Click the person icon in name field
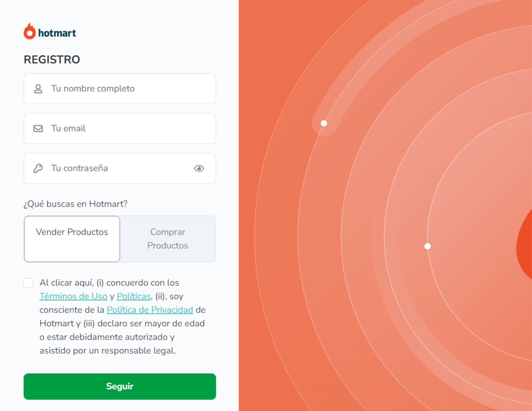 point(38,89)
